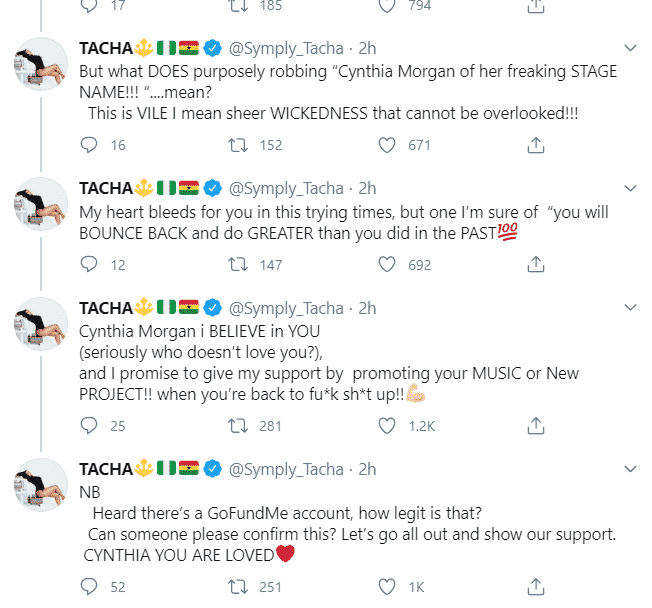Open the 2h timestamp of 'STAGE NAME' tweet
The image size is (652, 608).
pyautogui.click(x=367, y=48)
